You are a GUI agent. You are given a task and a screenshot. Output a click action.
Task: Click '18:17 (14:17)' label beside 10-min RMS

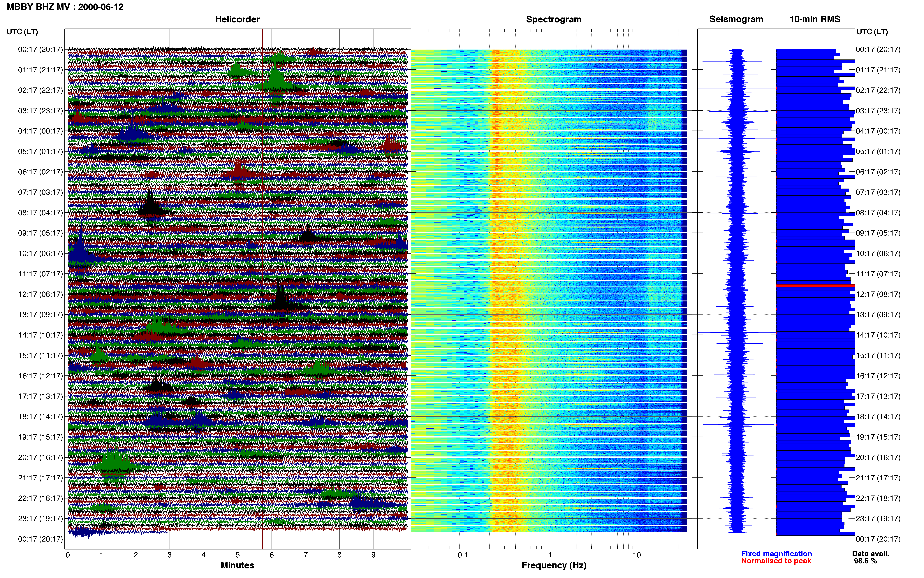878,417
